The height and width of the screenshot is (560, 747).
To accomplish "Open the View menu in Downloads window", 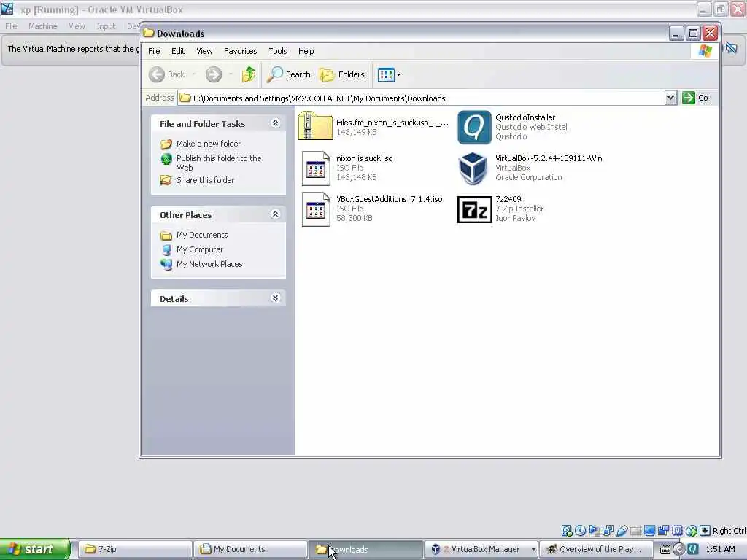I will coord(204,51).
